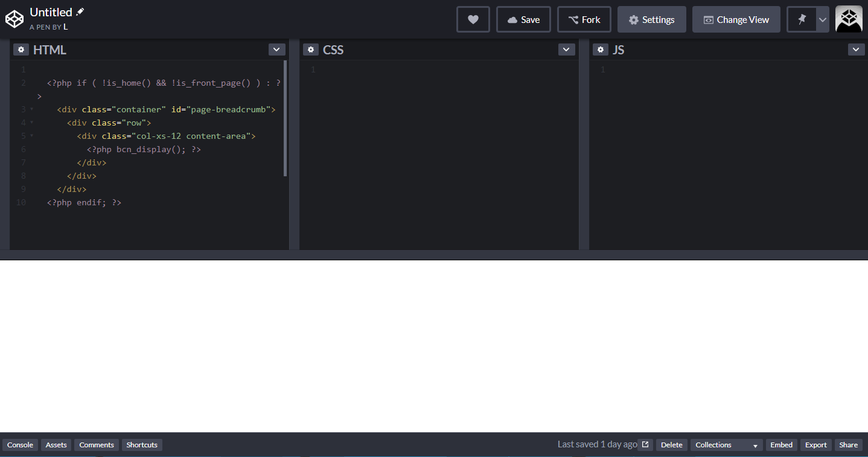Screen dimensions: 868x457
Task: Open the JS panel settings gear
Action: [601, 49]
